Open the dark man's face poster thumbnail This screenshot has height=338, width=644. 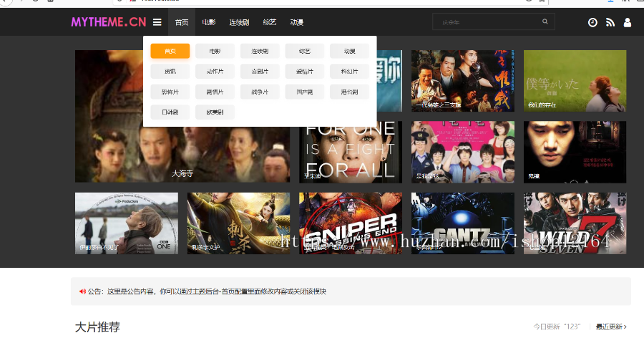pyautogui.click(x=575, y=152)
